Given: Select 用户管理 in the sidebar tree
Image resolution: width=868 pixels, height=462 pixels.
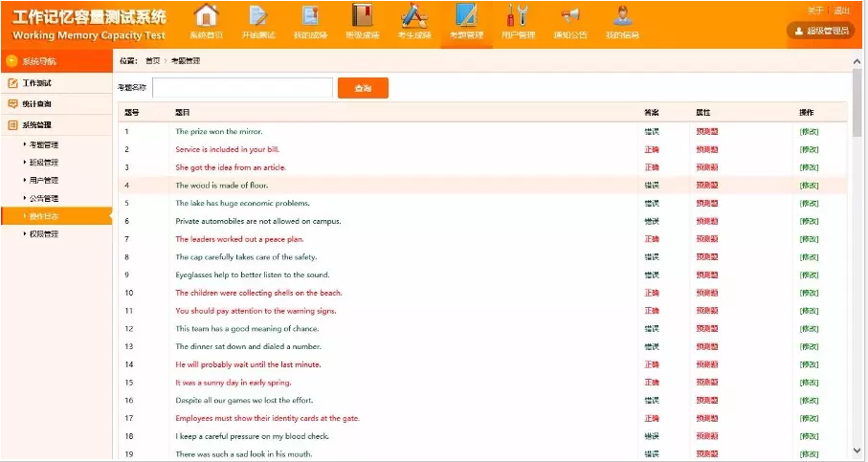Looking at the screenshot, I should (x=44, y=180).
